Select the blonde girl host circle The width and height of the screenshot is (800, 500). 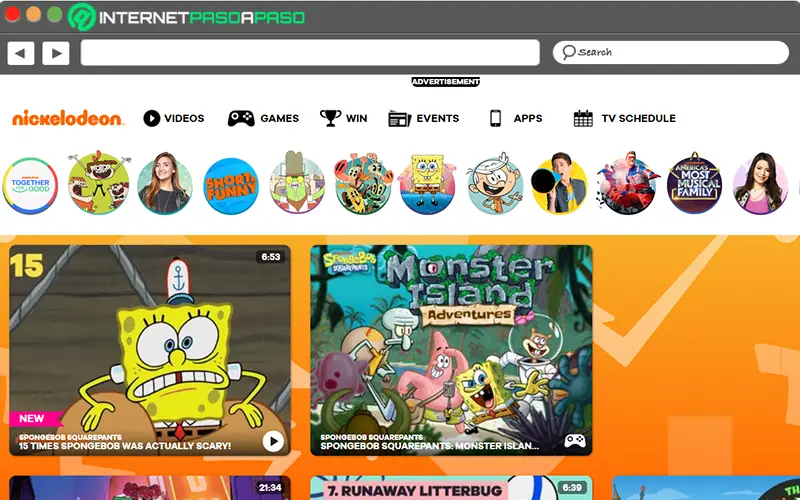pos(165,185)
